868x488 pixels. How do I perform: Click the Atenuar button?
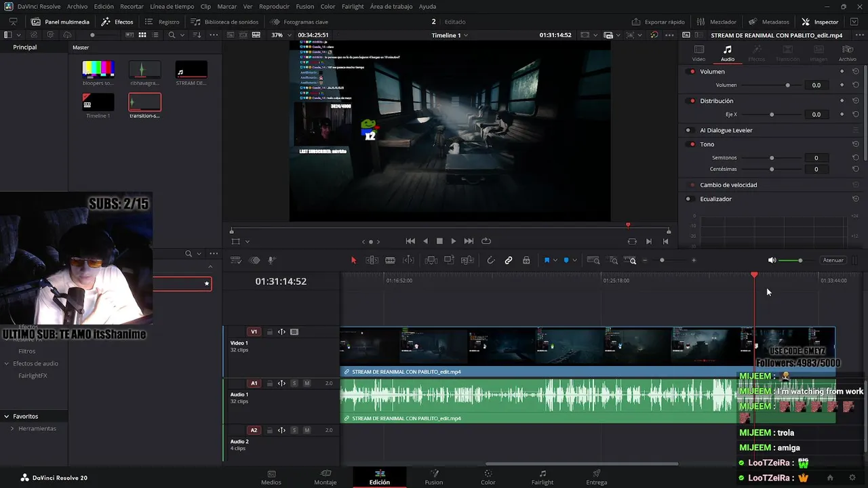click(x=833, y=260)
